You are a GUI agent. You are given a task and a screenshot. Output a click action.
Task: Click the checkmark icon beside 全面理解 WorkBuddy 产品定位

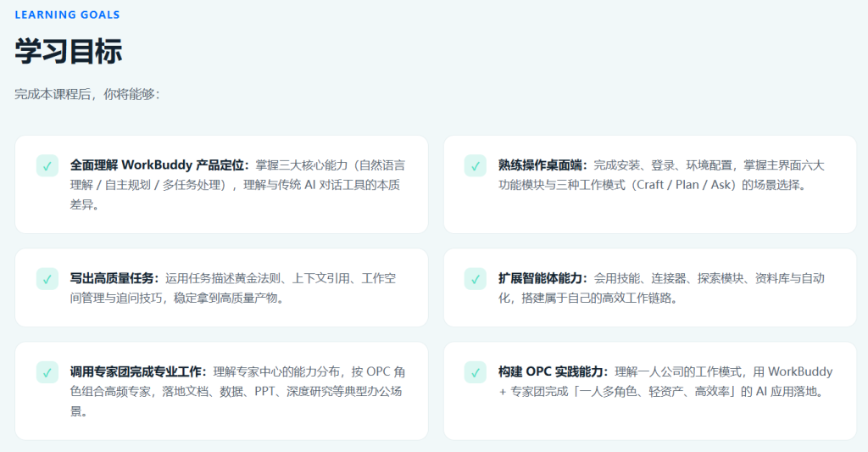tap(47, 165)
